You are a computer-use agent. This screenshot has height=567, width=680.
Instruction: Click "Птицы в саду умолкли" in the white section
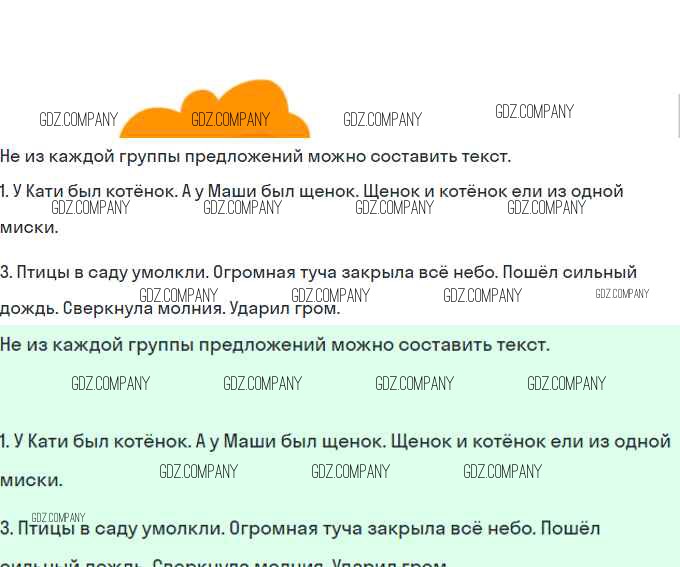(112, 272)
